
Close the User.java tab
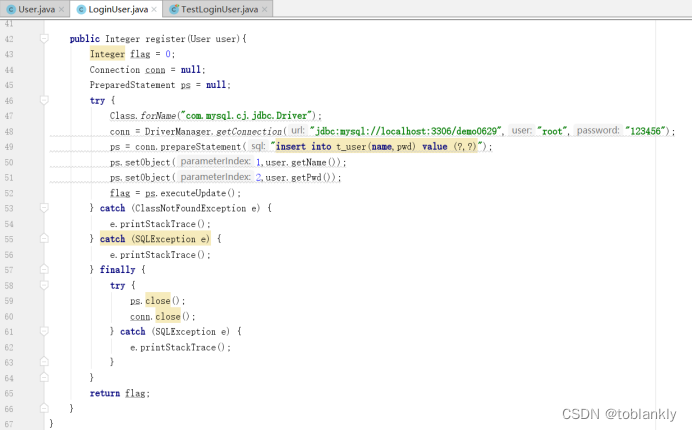[x=61, y=9]
